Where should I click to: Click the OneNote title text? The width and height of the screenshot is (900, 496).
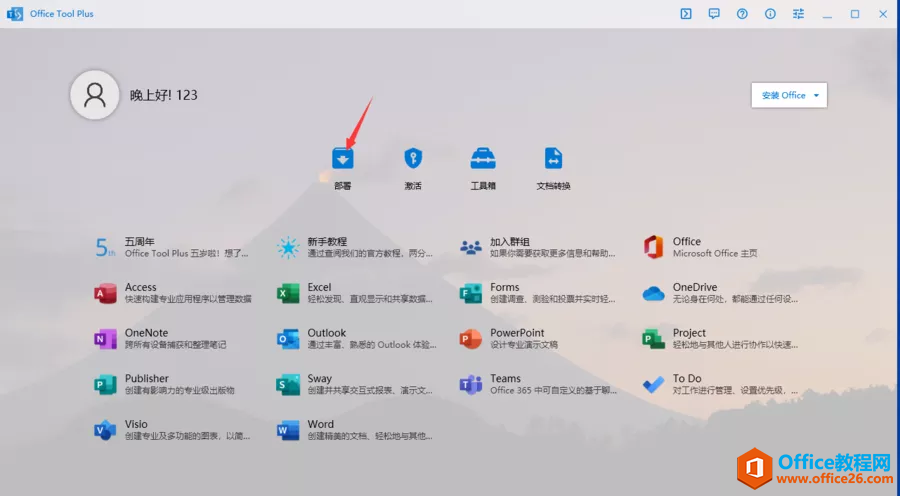[146, 333]
